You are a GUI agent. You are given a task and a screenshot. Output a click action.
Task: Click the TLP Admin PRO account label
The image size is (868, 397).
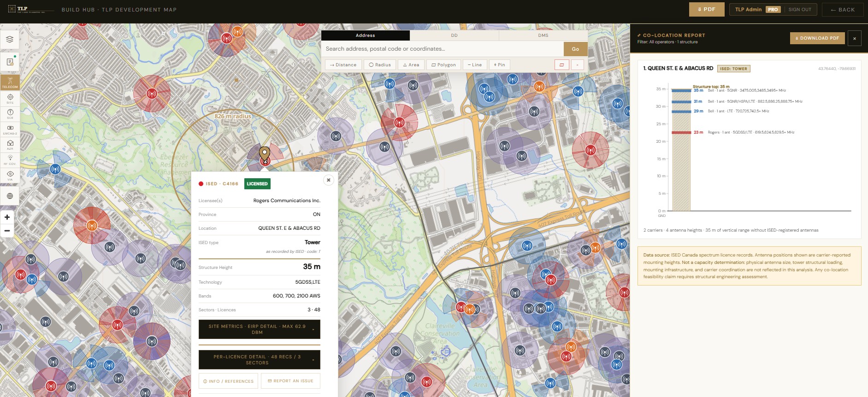click(x=757, y=9)
